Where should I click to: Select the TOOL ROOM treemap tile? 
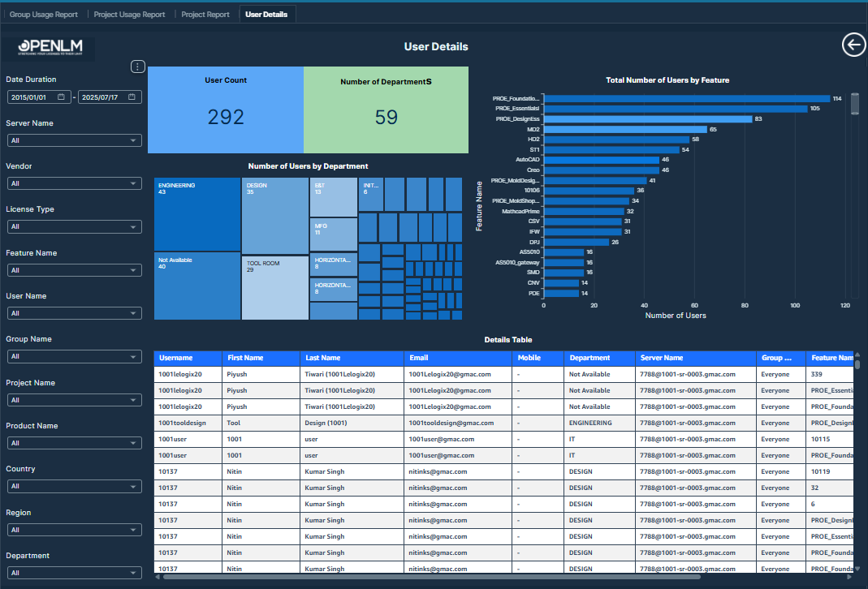(x=274, y=288)
